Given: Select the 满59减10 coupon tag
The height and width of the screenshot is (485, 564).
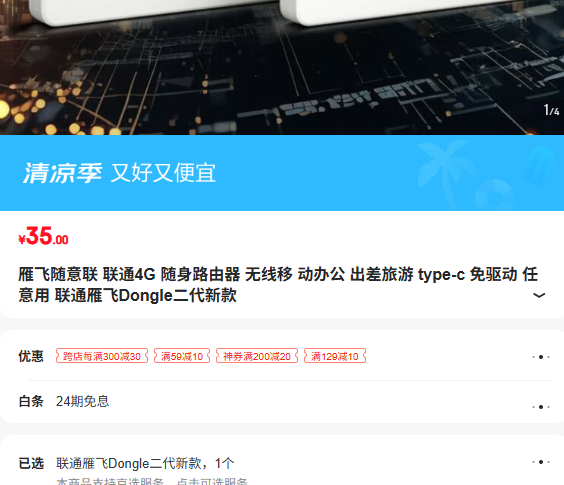Looking at the screenshot, I should pyautogui.click(x=182, y=356).
